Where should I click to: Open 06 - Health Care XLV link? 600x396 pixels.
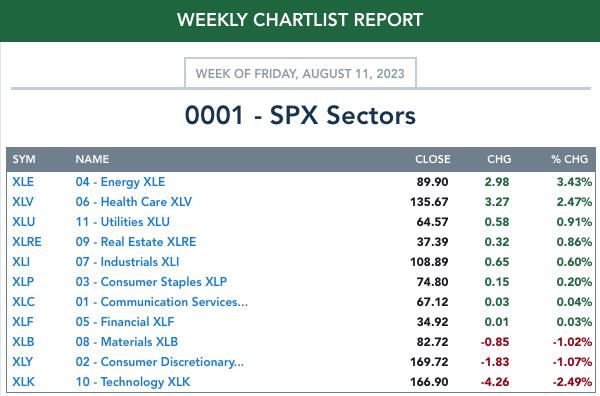pyautogui.click(x=134, y=202)
